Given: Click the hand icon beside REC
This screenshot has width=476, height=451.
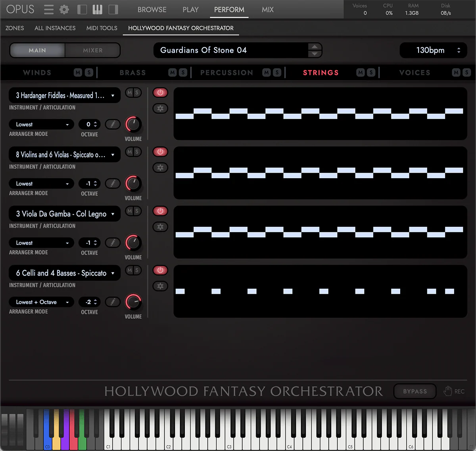Looking at the screenshot, I should 448,391.
